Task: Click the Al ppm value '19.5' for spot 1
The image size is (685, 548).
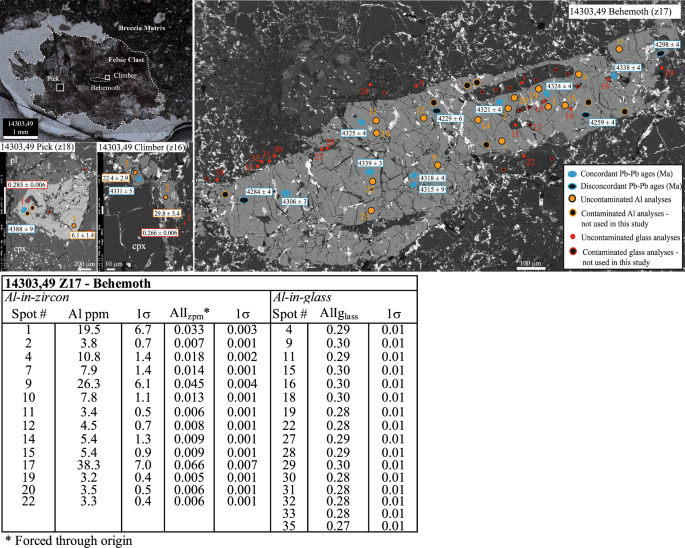Action: 89,329
